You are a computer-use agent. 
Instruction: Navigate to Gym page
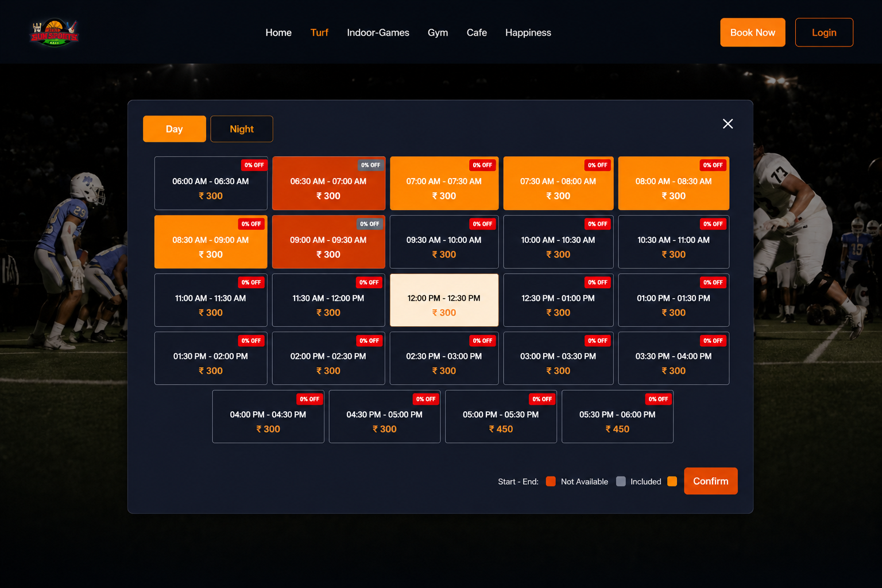click(x=438, y=33)
